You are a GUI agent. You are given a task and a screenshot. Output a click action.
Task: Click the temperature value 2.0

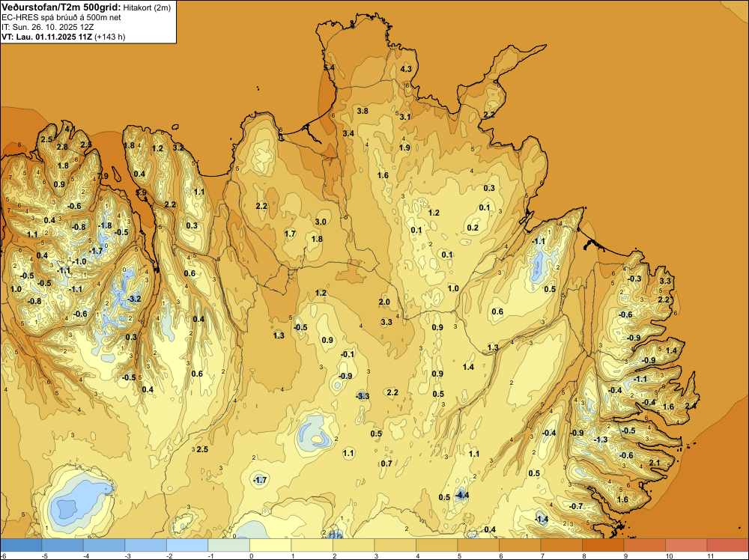click(384, 302)
